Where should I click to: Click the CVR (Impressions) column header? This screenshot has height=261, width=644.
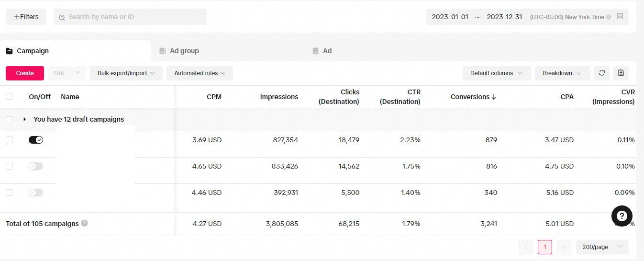point(613,97)
